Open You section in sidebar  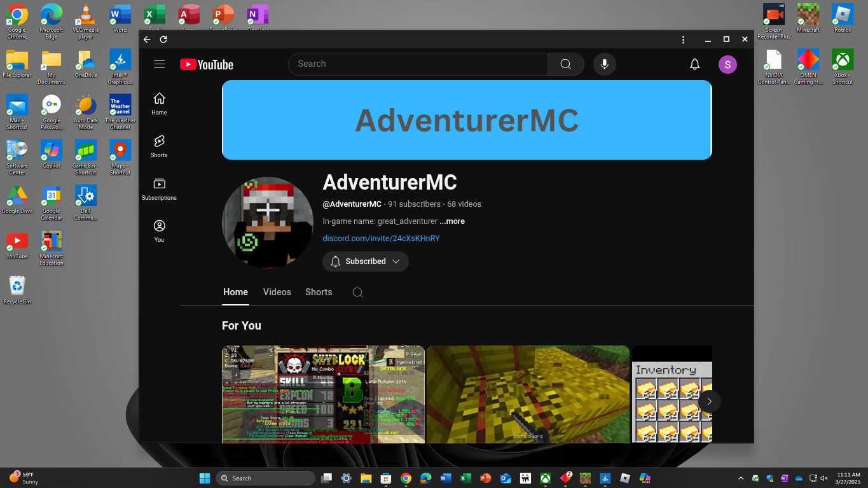click(160, 231)
